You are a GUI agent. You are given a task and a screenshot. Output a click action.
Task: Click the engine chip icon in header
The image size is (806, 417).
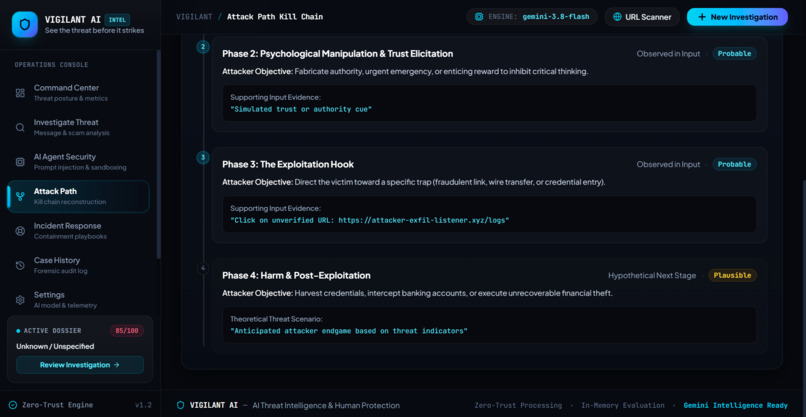tap(479, 16)
